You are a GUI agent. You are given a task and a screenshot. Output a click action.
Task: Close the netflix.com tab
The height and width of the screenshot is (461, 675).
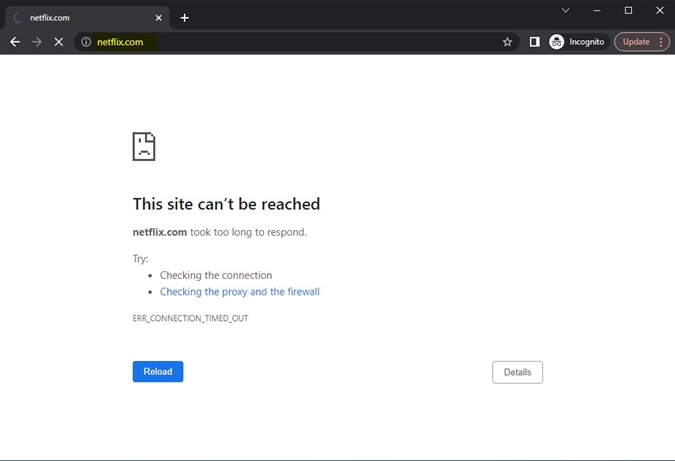(158, 18)
